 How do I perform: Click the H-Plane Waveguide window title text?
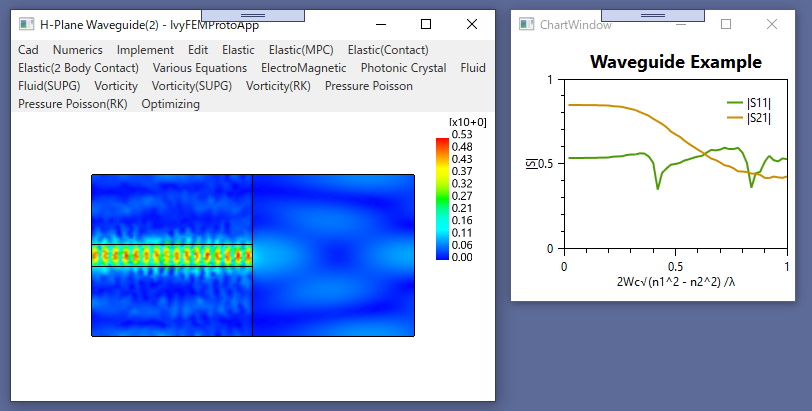pyautogui.click(x=149, y=24)
